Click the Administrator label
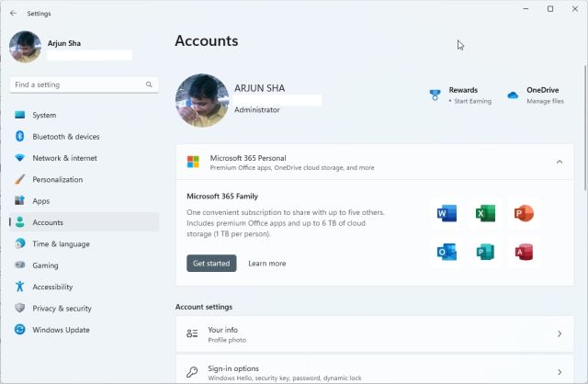This screenshot has height=384, width=588. click(257, 110)
